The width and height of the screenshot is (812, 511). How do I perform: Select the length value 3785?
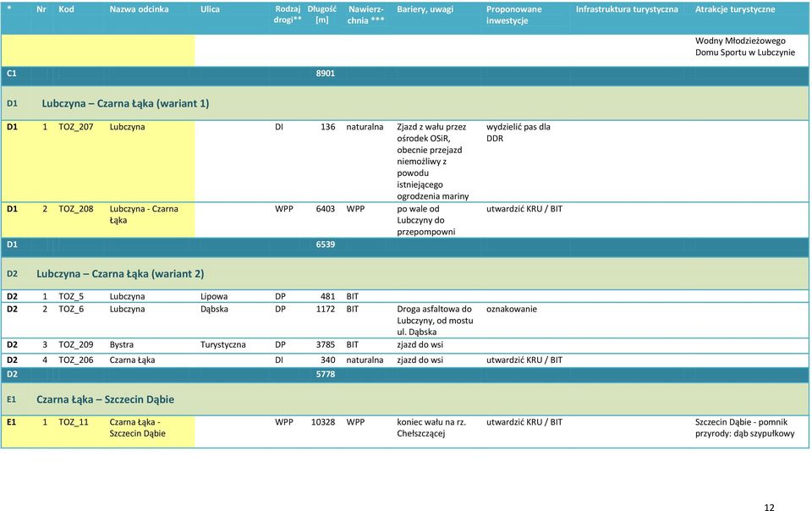[x=325, y=345]
